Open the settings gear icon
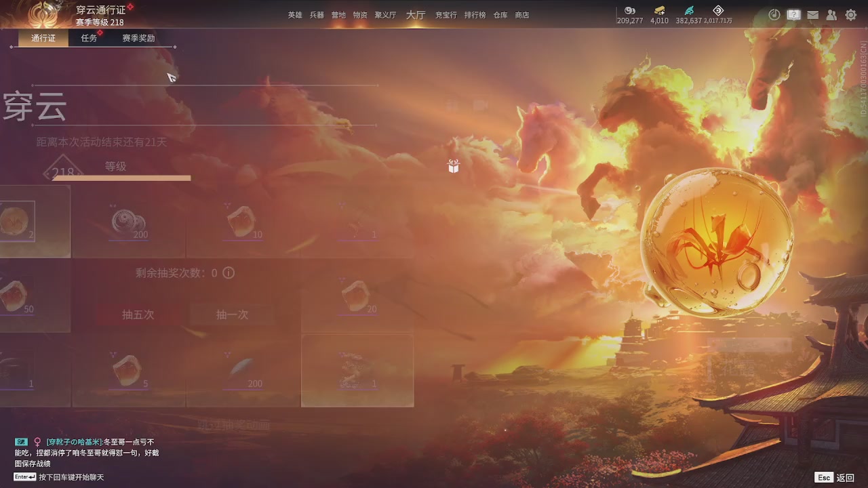This screenshot has height=488, width=868. [x=850, y=15]
